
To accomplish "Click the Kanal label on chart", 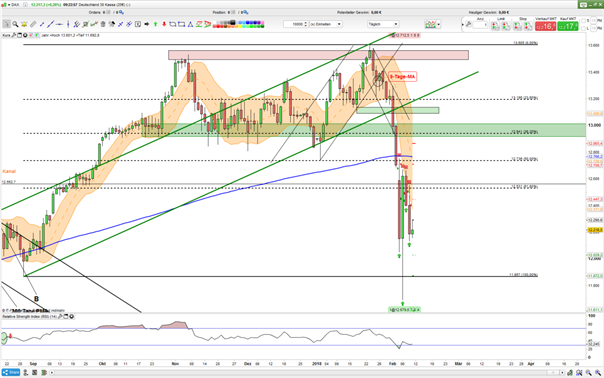I will pos(9,171).
